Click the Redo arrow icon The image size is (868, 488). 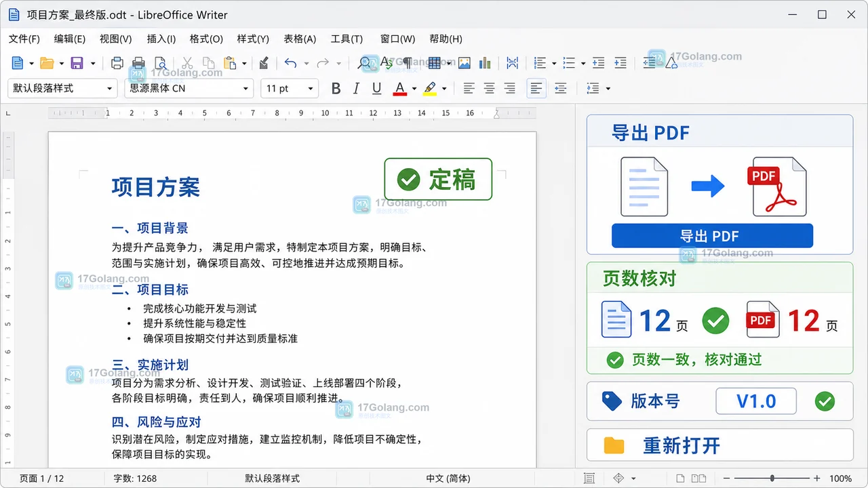pyautogui.click(x=323, y=63)
